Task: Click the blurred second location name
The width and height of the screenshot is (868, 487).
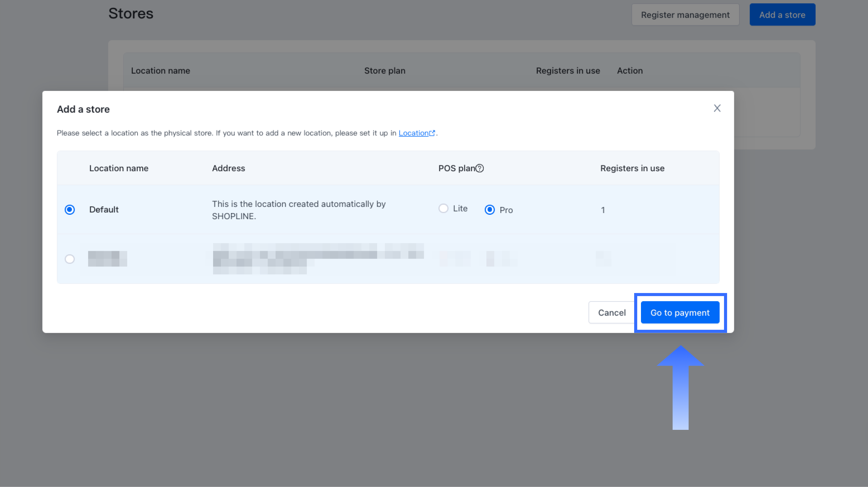Action: [107, 259]
